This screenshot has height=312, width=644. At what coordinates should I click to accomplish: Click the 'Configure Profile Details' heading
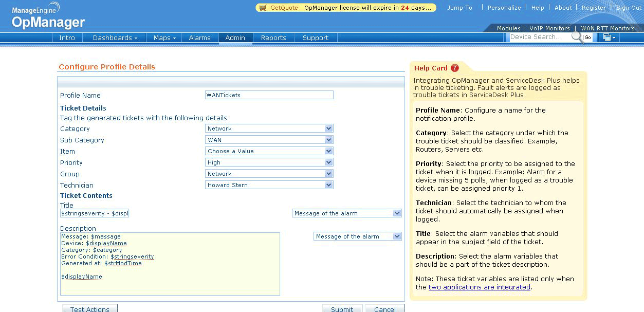point(107,67)
